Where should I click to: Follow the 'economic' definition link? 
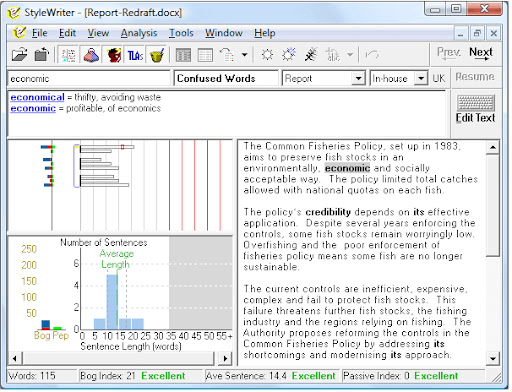[x=33, y=108]
